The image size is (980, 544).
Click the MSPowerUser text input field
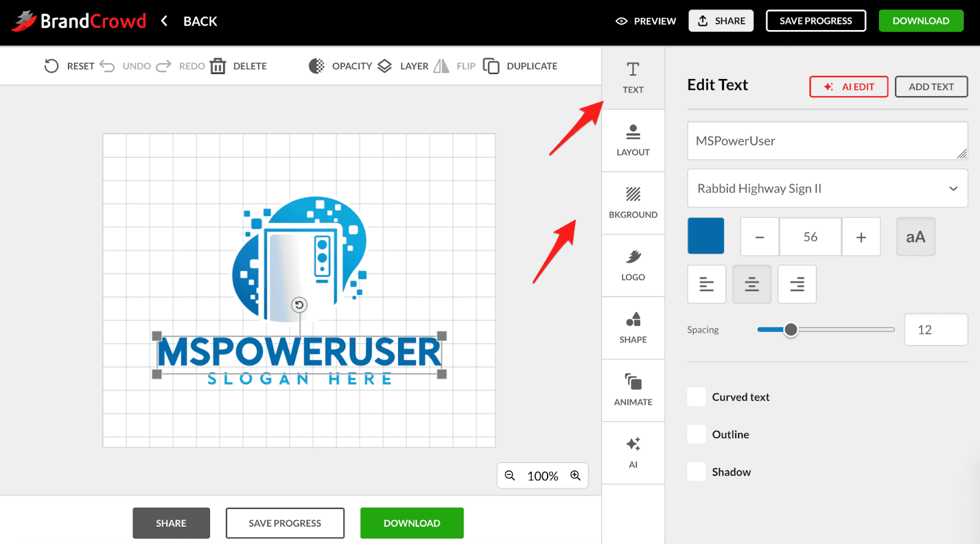[x=827, y=141]
